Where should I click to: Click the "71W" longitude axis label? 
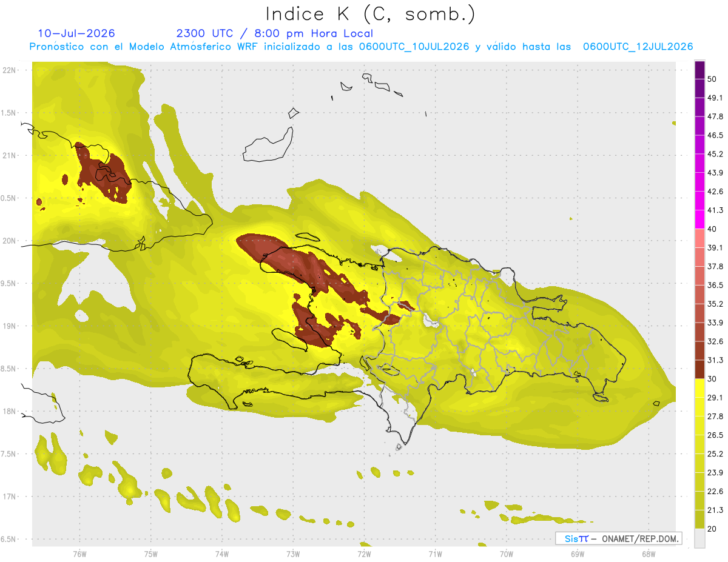pyautogui.click(x=435, y=554)
